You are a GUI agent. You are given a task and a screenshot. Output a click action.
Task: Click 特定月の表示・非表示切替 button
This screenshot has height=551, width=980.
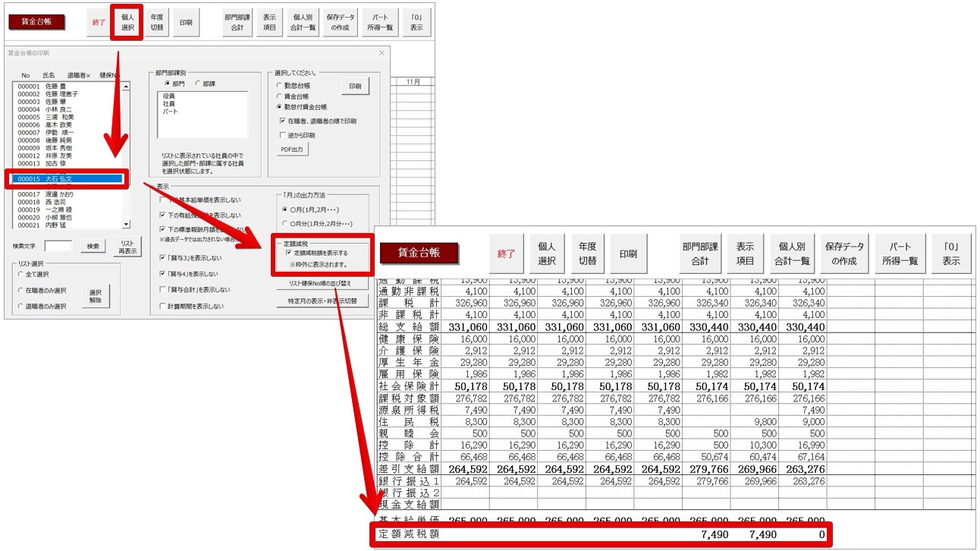click(x=322, y=301)
